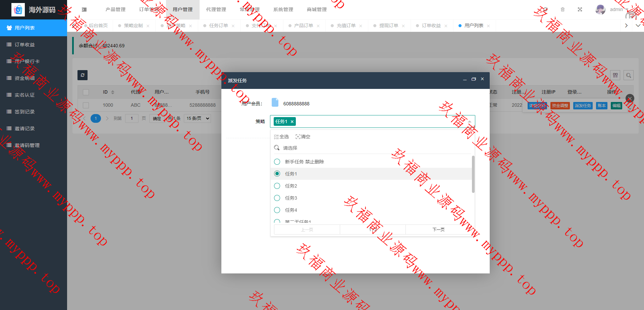Open the 代理管理 top menu
644x310 pixels.
(216, 10)
